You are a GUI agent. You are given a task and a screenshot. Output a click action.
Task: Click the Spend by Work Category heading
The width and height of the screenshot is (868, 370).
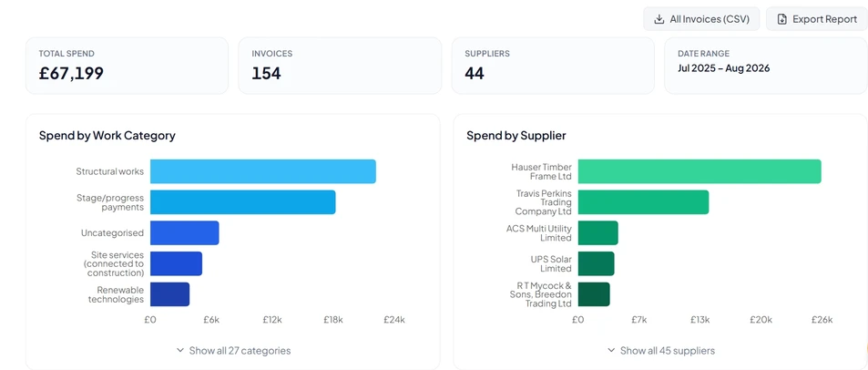point(107,136)
